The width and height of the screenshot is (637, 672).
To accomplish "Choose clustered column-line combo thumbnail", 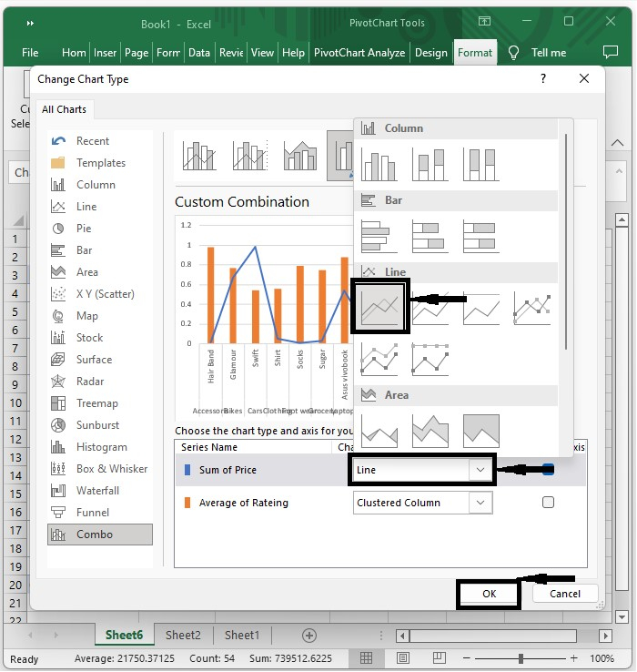I will click(199, 156).
